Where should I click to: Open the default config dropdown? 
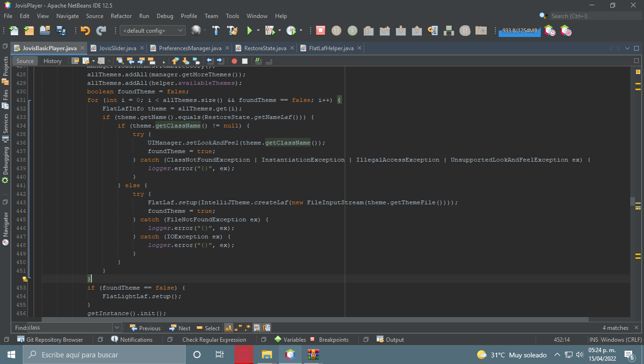[153, 31]
